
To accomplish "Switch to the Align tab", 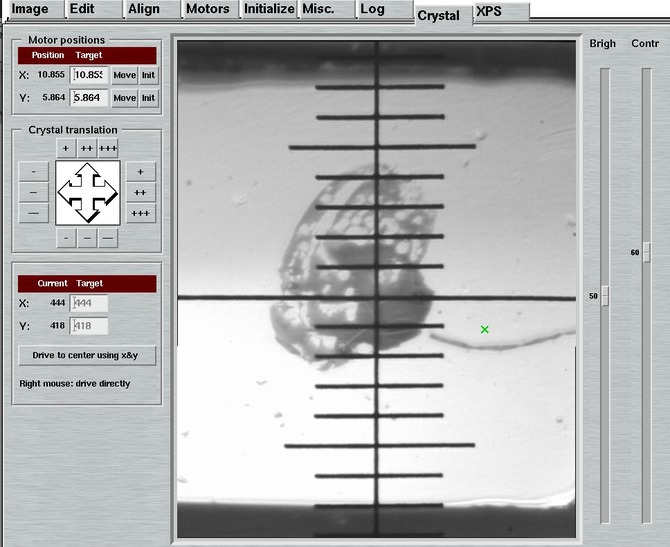I will (144, 9).
